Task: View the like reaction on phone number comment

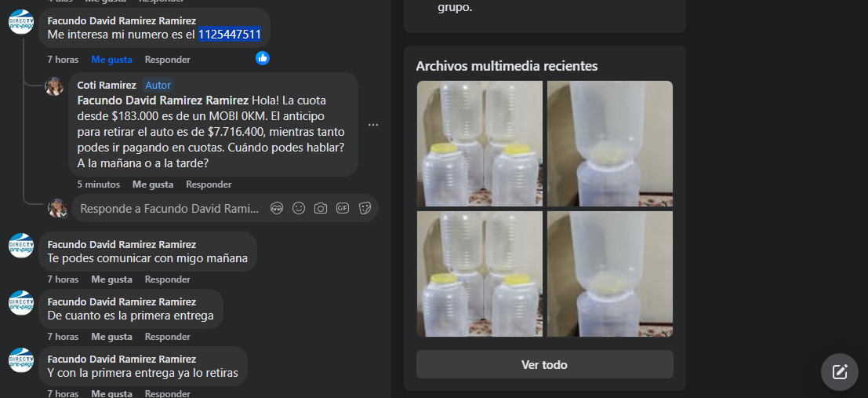Action: click(263, 57)
